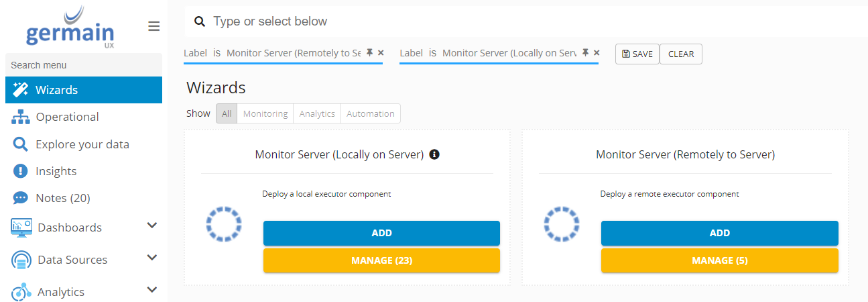This screenshot has width=868, height=302.
Task: Filter wizards by Automation
Action: (371, 113)
